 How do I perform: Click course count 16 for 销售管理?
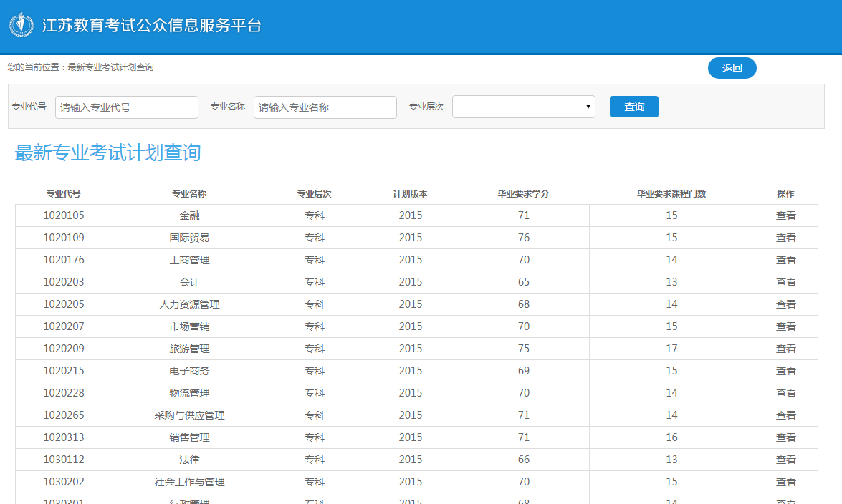pyautogui.click(x=671, y=437)
